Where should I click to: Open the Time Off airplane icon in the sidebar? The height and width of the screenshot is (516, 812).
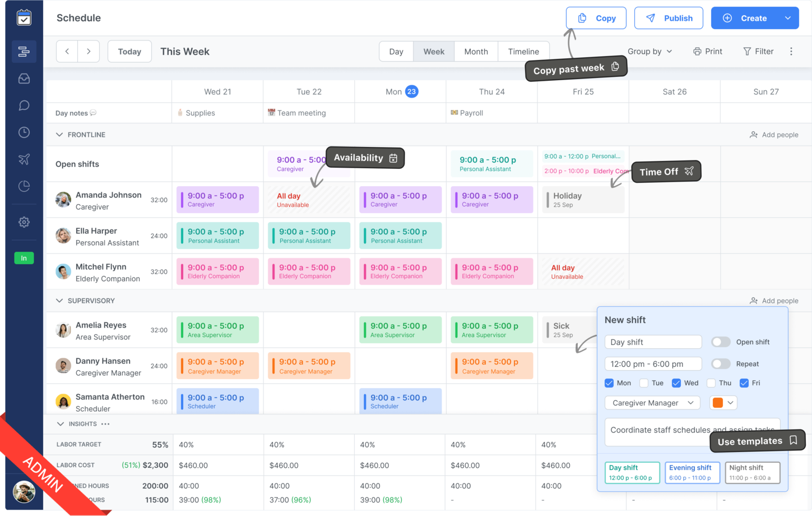pyautogui.click(x=24, y=159)
